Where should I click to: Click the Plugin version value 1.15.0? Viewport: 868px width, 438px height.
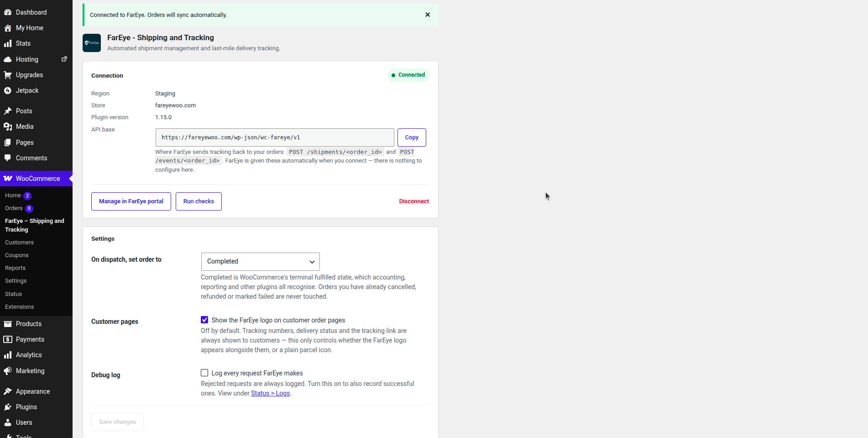point(163,117)
